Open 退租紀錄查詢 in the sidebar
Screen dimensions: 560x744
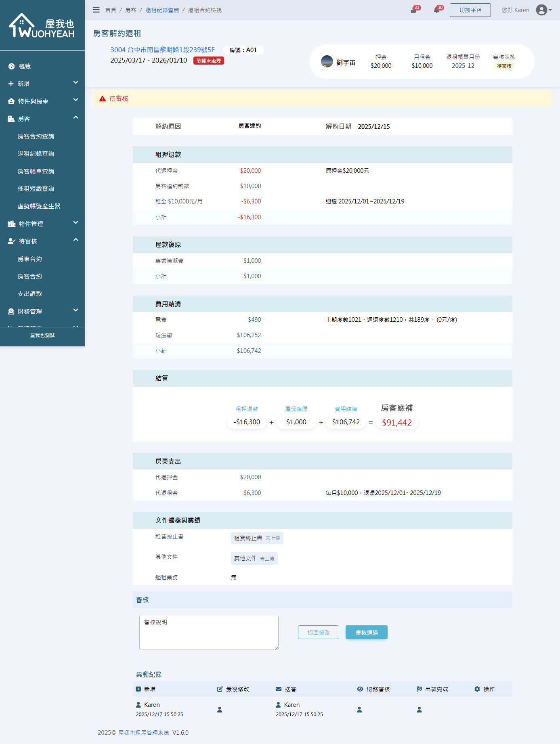pyautogui.click(x=36, y=154)
